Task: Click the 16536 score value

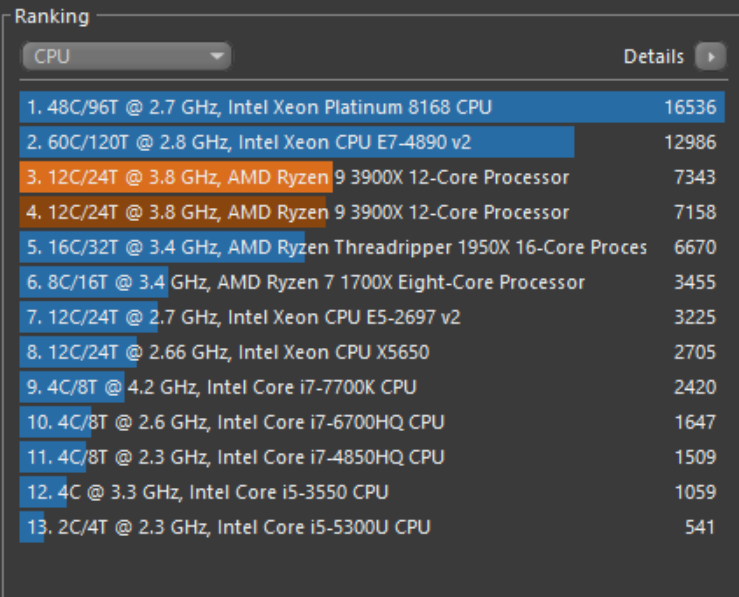Action: click(690, 107)
